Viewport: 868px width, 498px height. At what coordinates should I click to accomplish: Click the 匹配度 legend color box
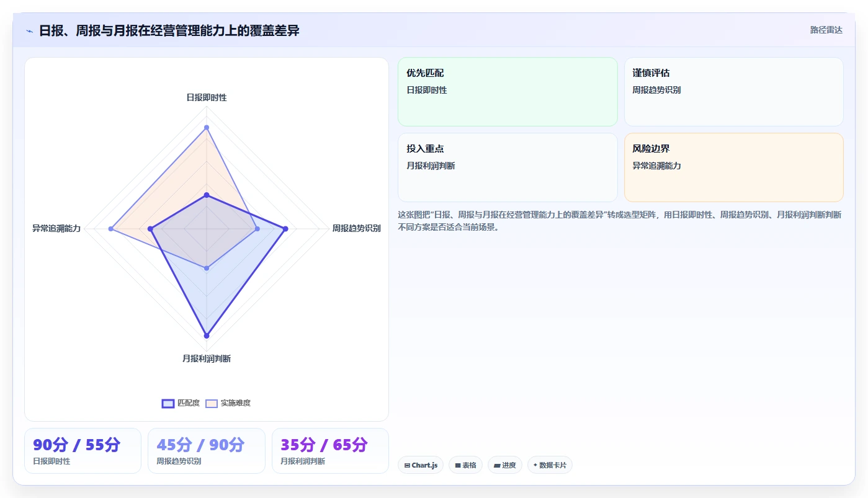pos(168,403)
